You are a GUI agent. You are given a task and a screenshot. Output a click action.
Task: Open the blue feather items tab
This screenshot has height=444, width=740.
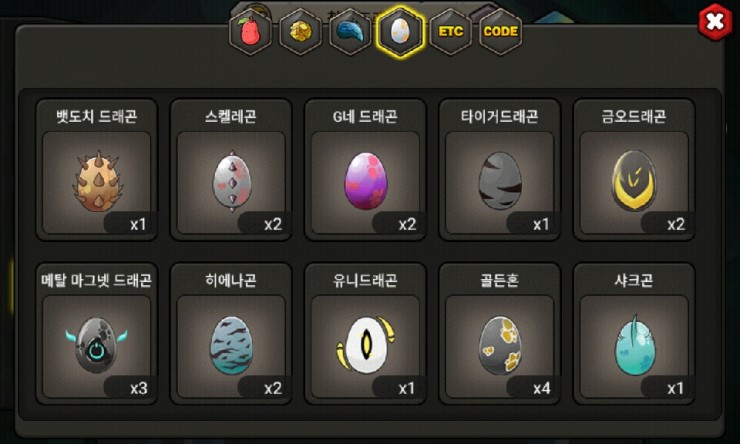pyautogui.click(x=351, y=32)
